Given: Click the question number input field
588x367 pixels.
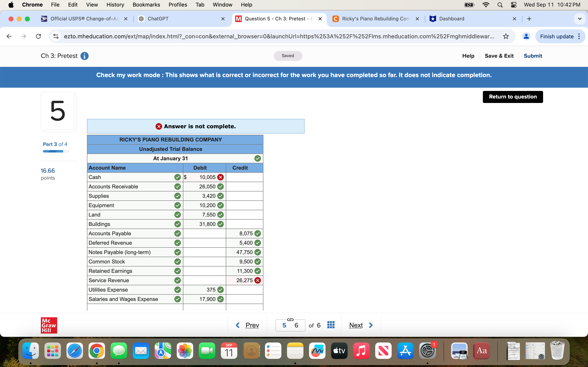Looking at the screenshot, I should point(285,325).
